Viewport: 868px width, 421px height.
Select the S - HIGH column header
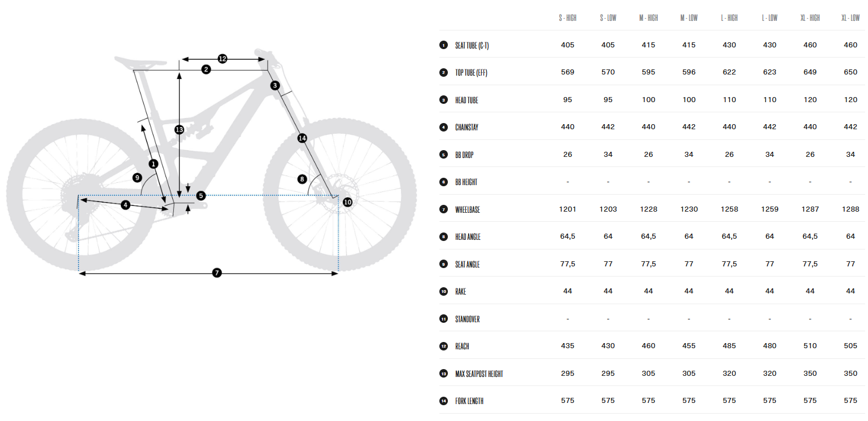pos(568,18)
